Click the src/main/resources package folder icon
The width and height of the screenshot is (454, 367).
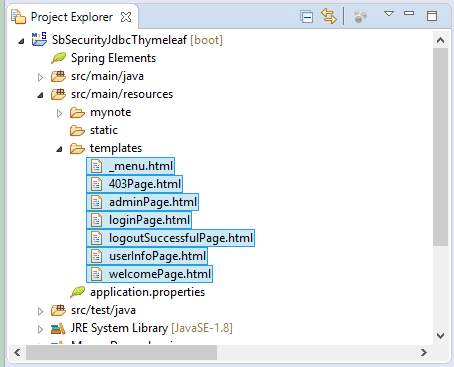click(x=58, y=94)
